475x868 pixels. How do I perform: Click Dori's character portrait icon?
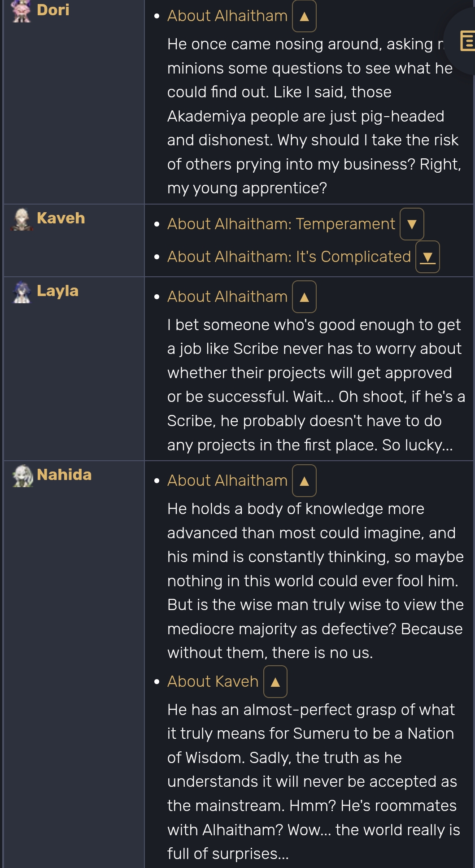22,11
